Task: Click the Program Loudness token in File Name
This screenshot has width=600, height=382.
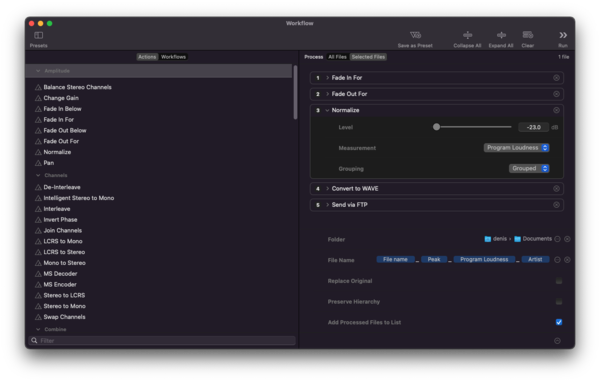Action: [x=484, y=260]
